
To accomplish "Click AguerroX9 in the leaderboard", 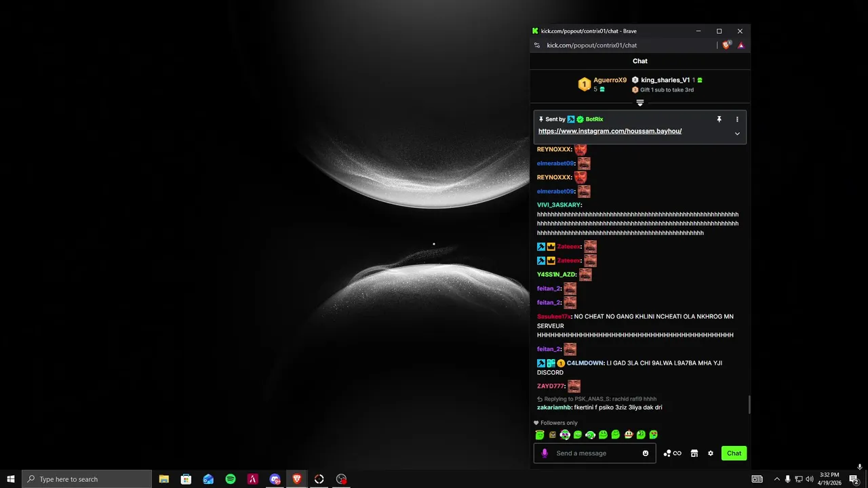I will point(610,80).
